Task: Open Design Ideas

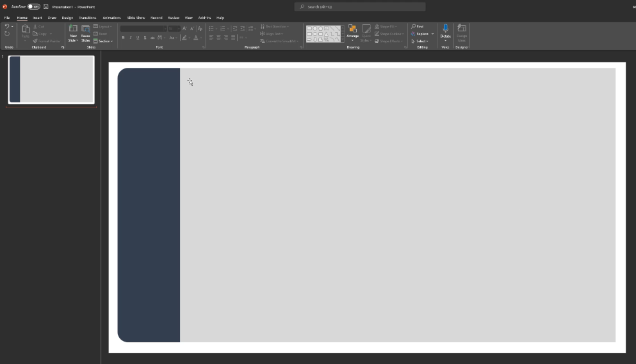Action: [462, 33]
